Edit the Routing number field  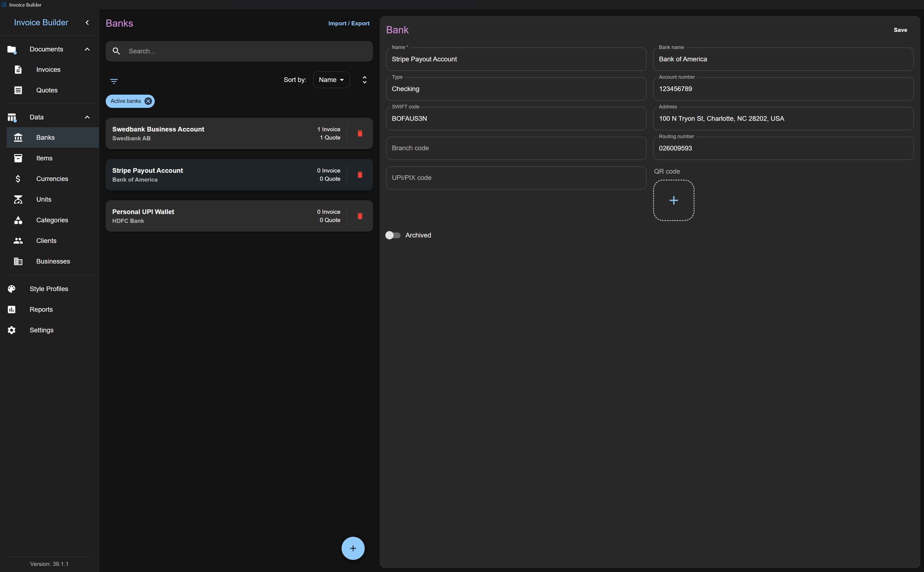point(783,148)
